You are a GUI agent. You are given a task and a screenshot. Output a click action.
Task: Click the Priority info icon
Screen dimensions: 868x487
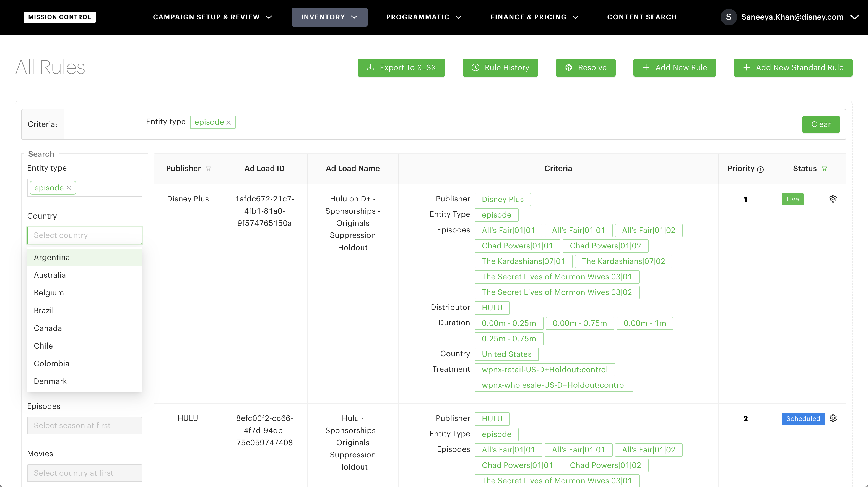point(760,169)
